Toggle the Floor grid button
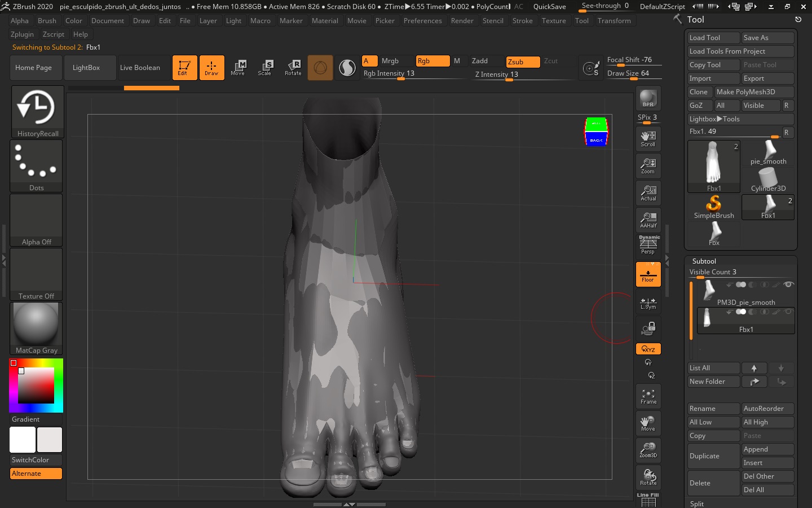Image resolution: width=812 pixels, height=508 pixels. [648, 274]
